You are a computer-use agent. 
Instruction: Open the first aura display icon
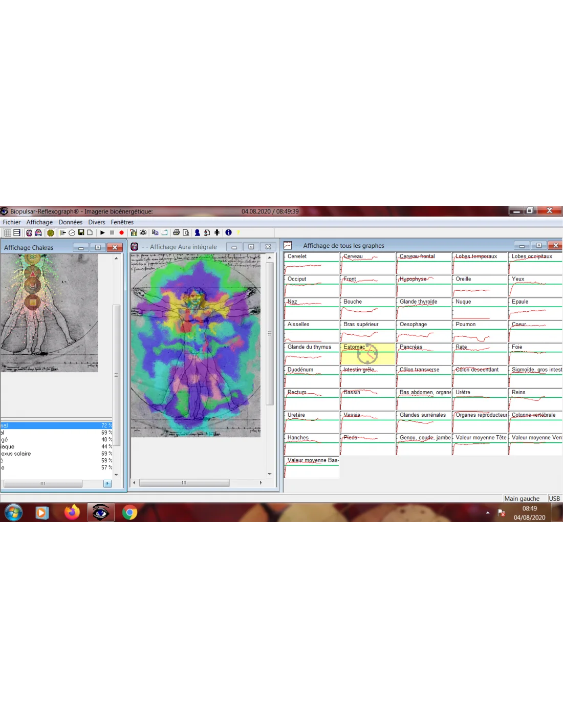pyautogui.click(x=29, y=232)
